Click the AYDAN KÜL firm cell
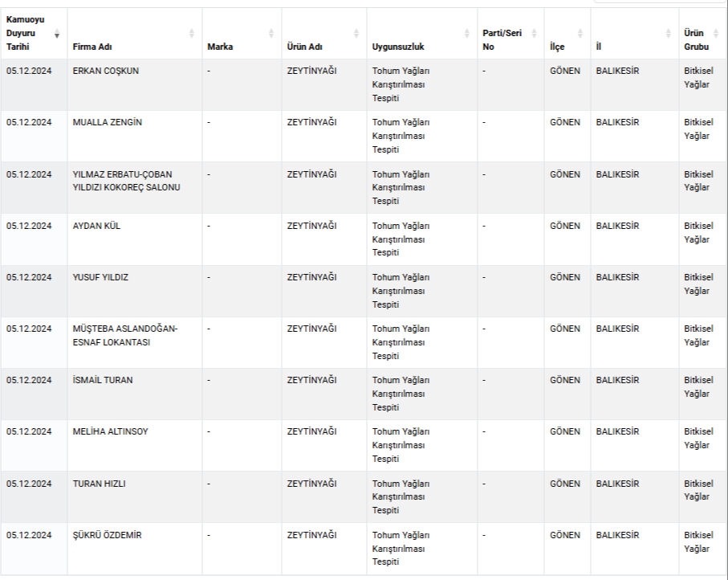 tap(96, 226)
